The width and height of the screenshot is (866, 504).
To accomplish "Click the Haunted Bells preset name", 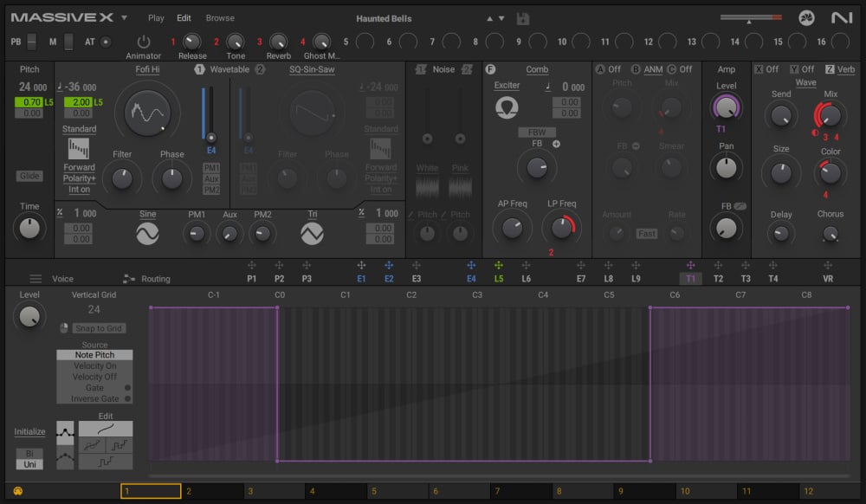I will [384, 18].
